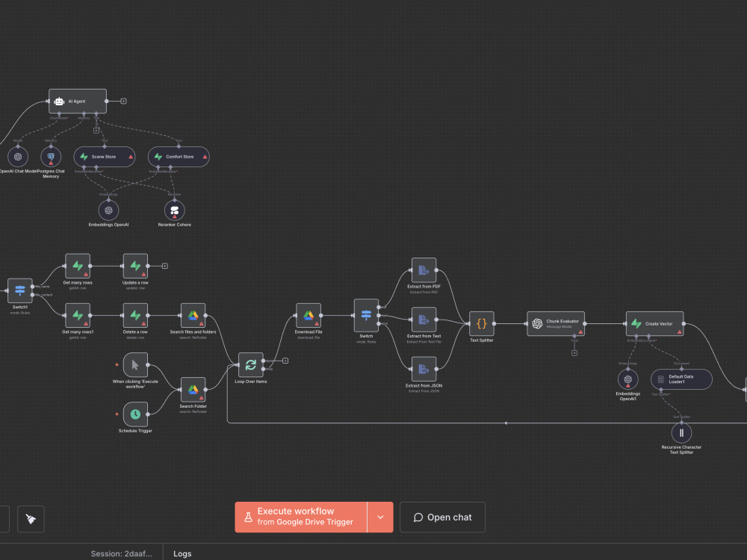Select the Extract from PDF node
747x560 pixels.
(x=424, y=270)
